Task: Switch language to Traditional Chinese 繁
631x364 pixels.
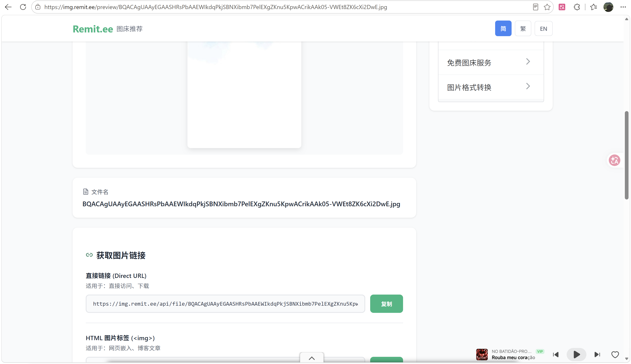Action: tap(523, 28)
